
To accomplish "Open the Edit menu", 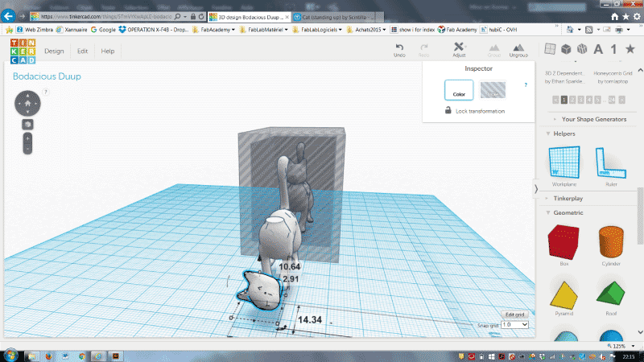I will point(83,51).
